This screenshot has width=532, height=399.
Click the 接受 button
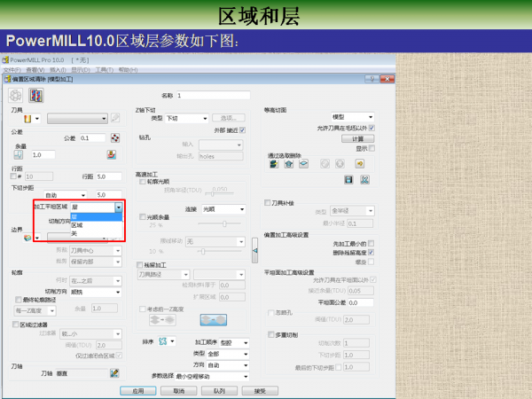click(260, 391)
